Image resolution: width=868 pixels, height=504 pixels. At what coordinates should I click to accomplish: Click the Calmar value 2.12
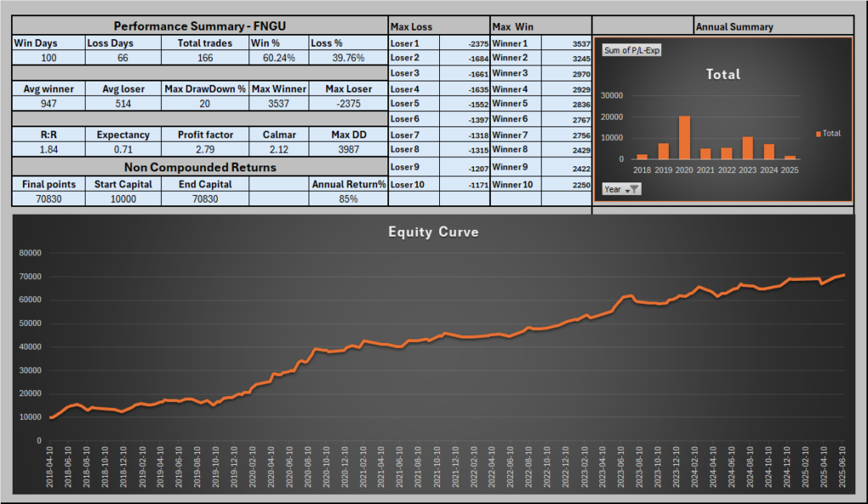click(279, 149)
